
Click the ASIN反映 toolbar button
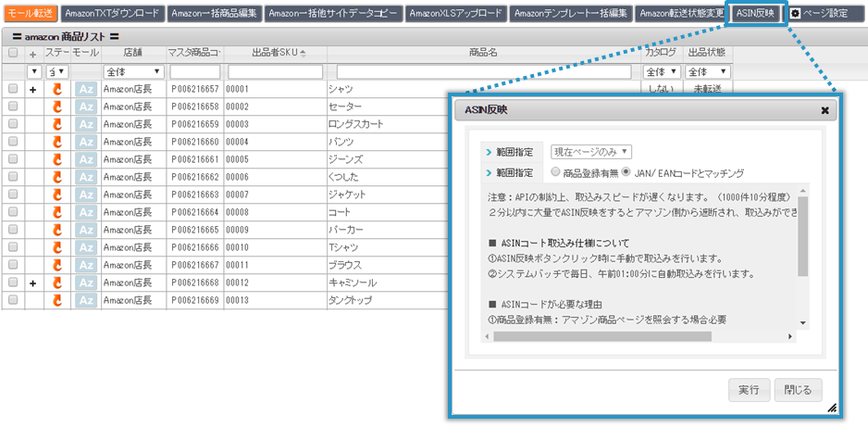click(x=756, y=13)
